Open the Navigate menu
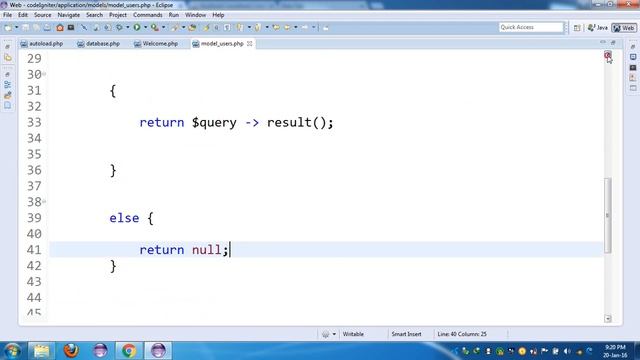 [x=69, y=15]
